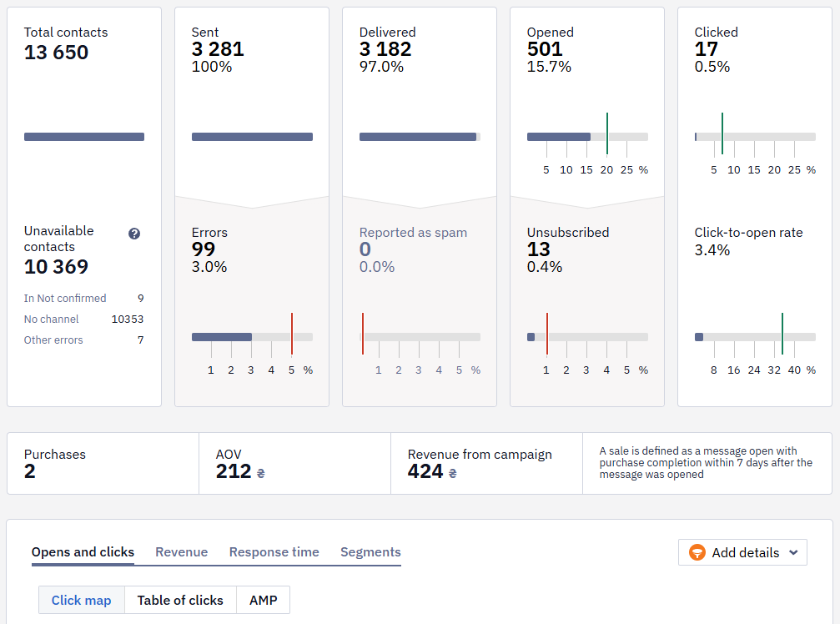Click the Click-to-open rate 3.4% value

(x=712, y=250)
